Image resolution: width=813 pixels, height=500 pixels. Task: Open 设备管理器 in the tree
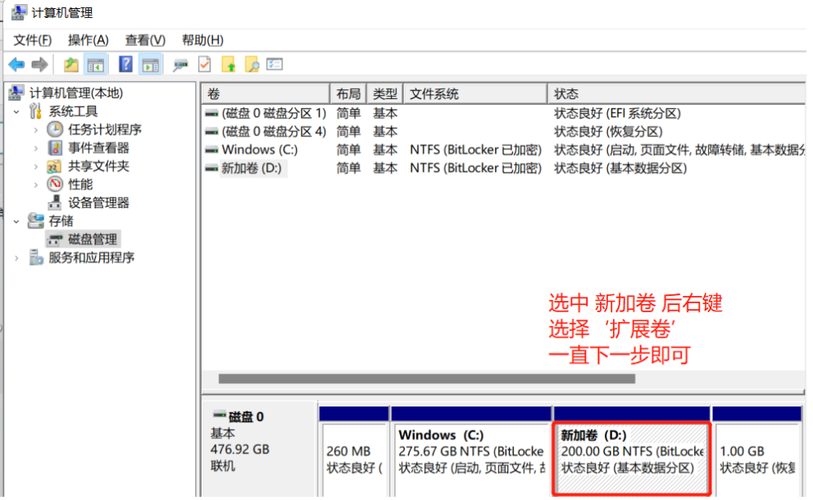point(98,202)
